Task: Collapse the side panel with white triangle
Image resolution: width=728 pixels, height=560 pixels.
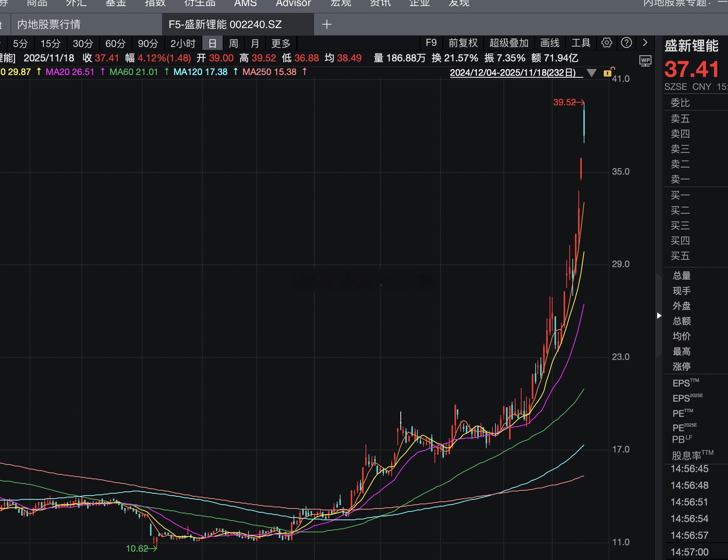Action: (659, 316)
